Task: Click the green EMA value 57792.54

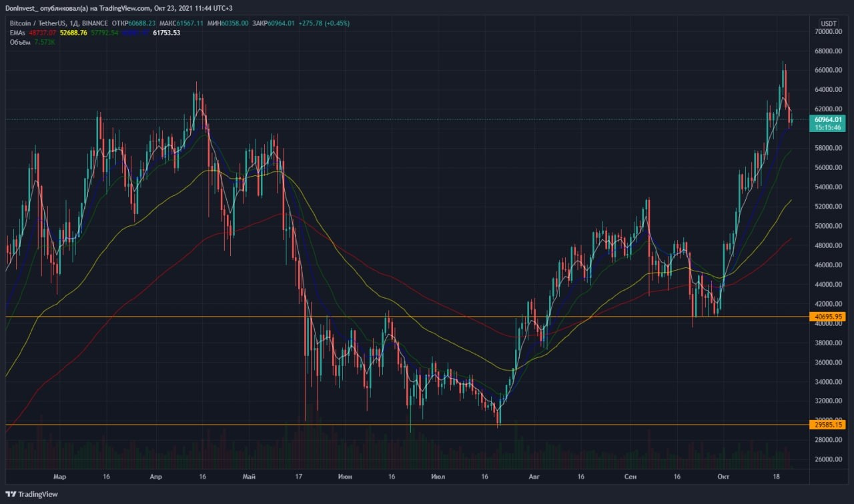Action: click(104, 33)
